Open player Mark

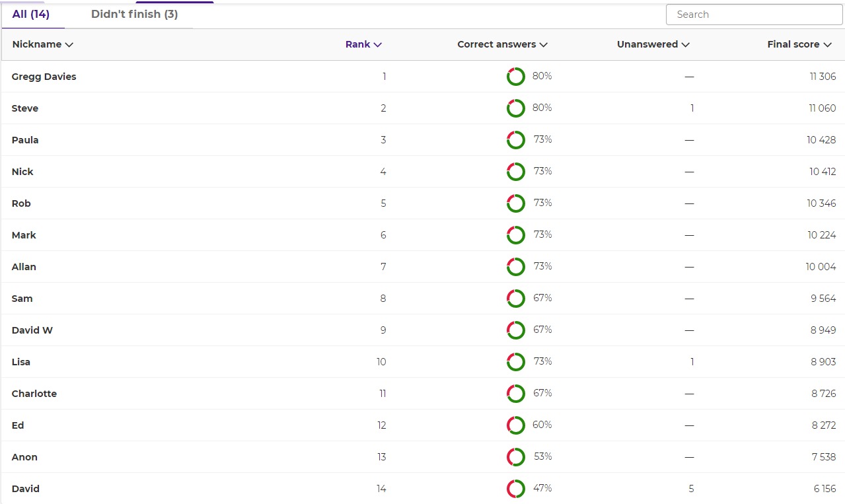tap(24, 235)
